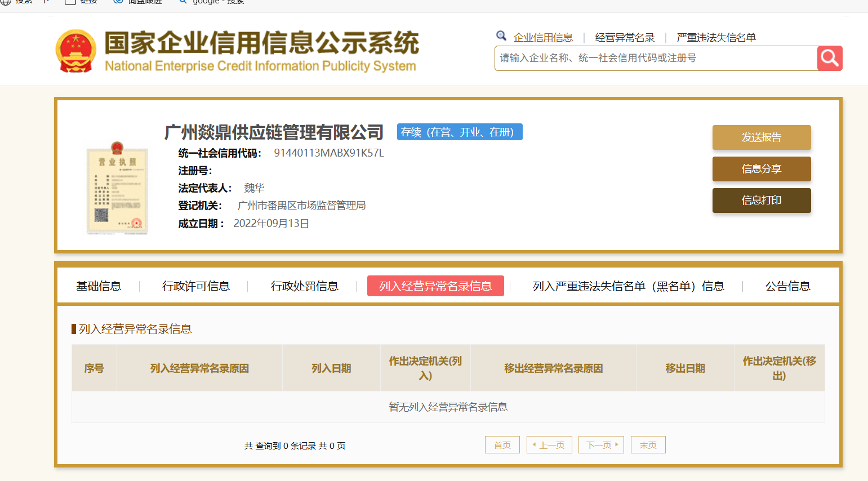Switch to the 基础信息 tab
Screen dimensions: 868x481
(x=99, y=286)
